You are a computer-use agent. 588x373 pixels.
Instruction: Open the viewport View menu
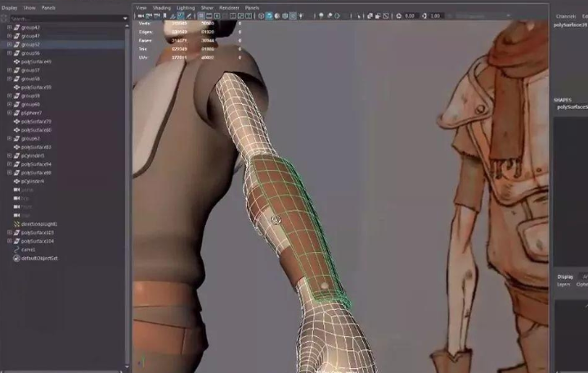141,7
